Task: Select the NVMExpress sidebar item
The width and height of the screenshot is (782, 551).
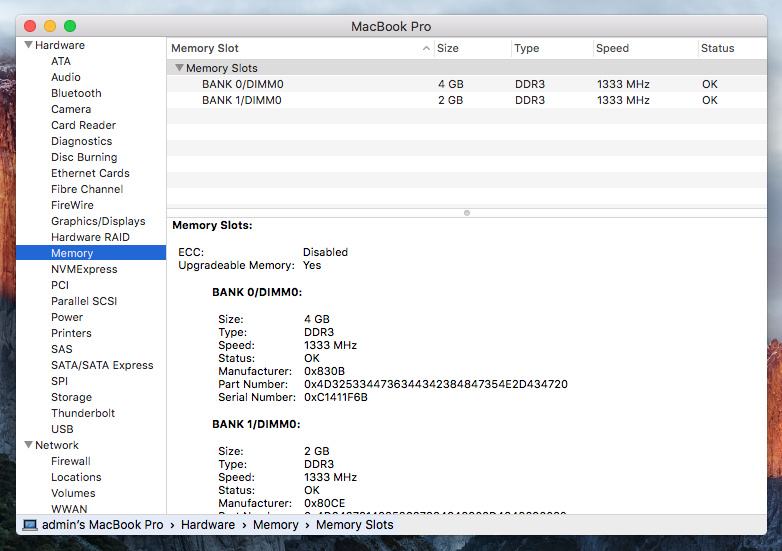Action: (84, 269)
